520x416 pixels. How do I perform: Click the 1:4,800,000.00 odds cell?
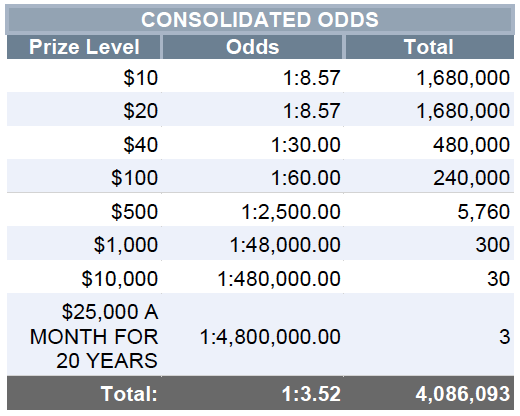pos(253,336)
